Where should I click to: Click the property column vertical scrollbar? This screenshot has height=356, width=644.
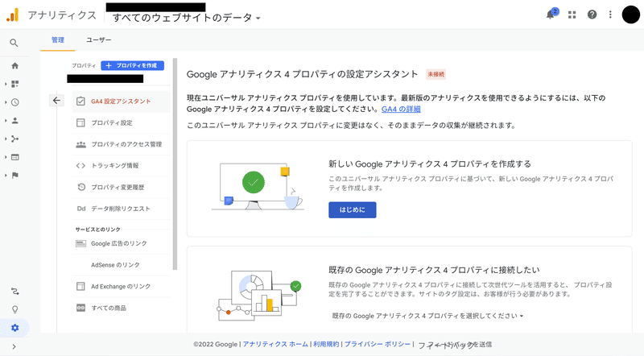click(175, 164)
